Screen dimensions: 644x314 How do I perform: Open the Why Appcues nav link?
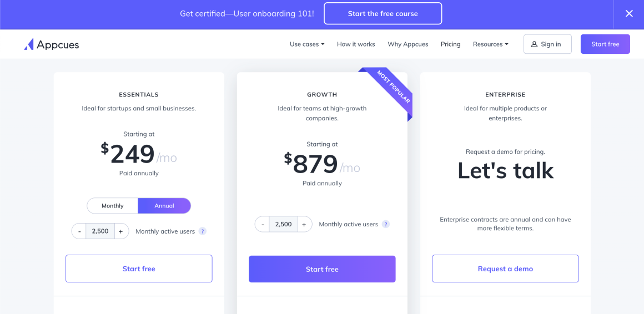[x=408, y=44]
